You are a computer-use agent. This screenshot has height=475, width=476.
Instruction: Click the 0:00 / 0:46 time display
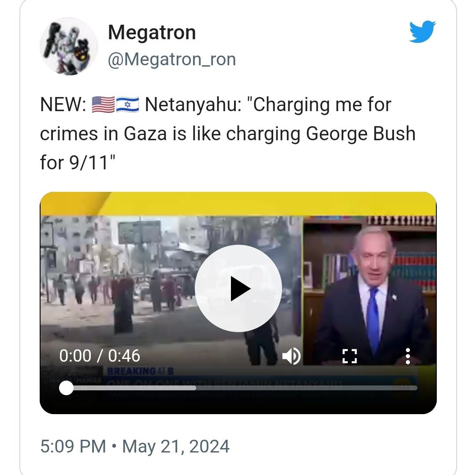100,355
